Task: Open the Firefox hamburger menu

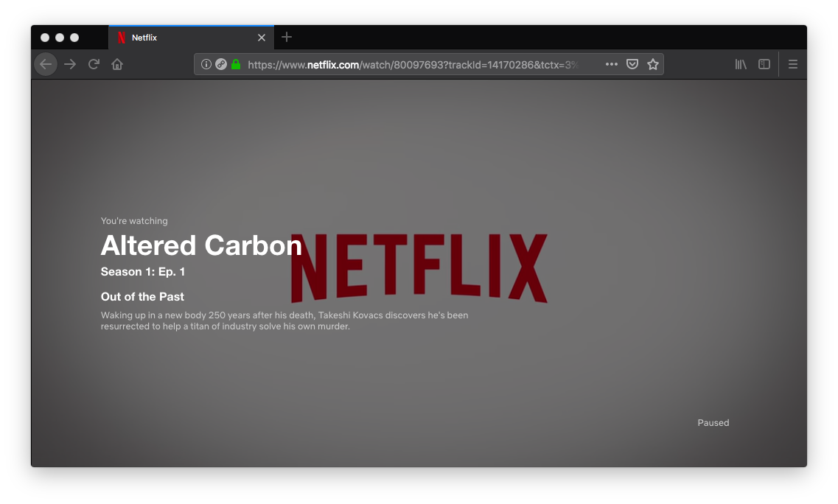Action: point(793,64)
